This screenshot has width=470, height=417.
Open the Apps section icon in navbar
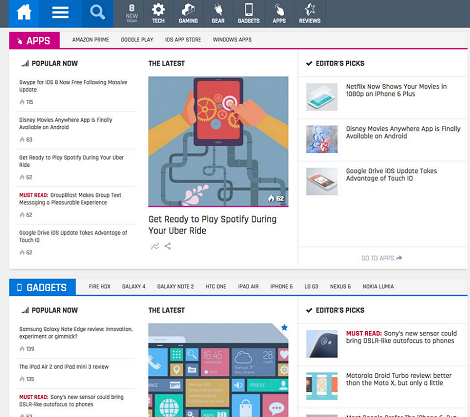(279, 14)
